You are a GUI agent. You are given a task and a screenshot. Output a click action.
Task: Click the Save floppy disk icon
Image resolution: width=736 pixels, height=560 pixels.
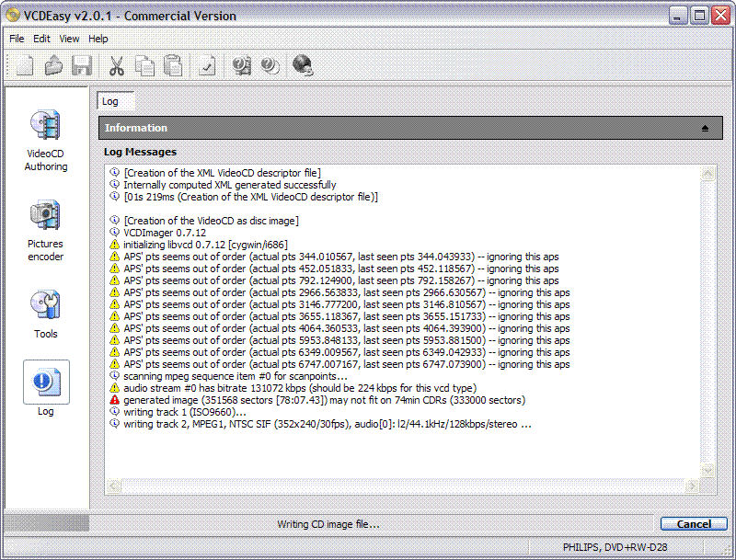[82, 65]
